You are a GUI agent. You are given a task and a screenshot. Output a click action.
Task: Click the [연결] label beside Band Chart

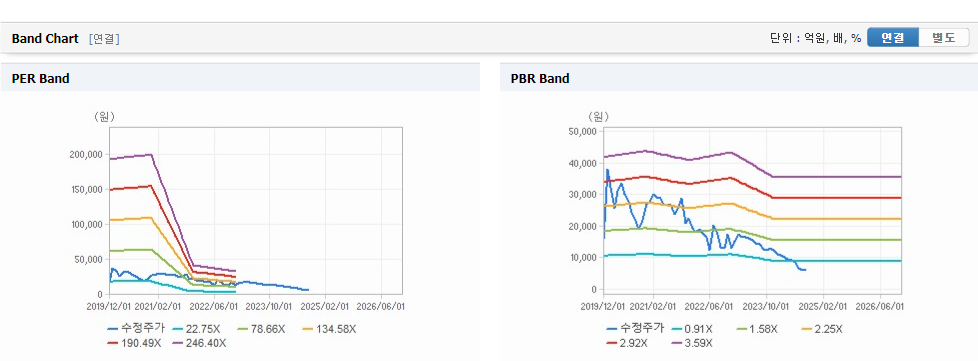[x=104, y=39]
